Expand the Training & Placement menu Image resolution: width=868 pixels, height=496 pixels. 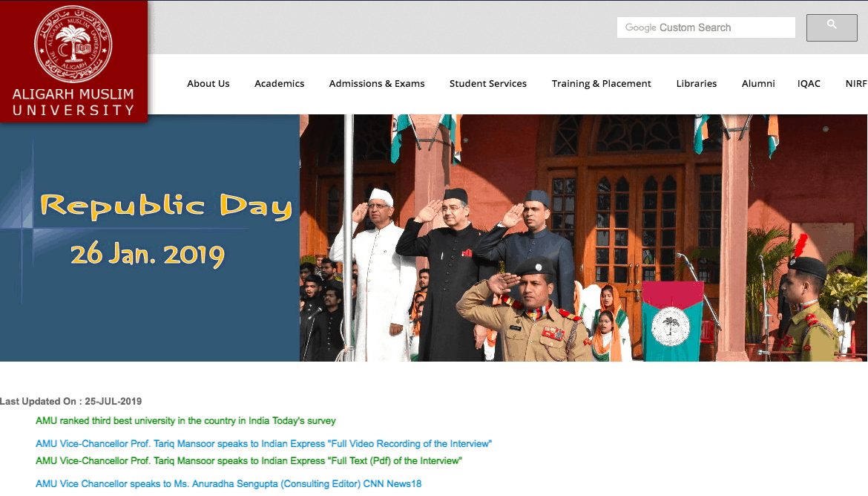[x=601, y=84]
